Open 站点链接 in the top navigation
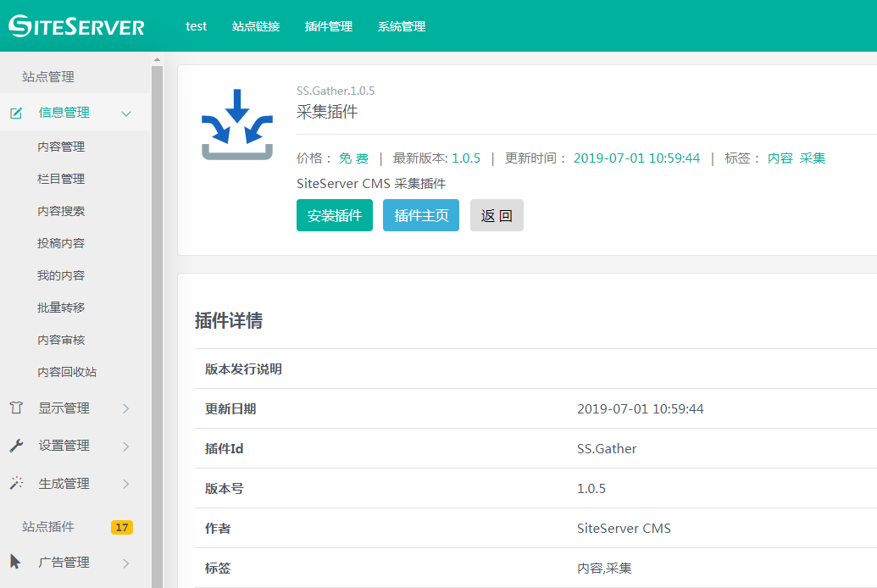The height and width of the screenshot is (588, 877). coord(256,26)
